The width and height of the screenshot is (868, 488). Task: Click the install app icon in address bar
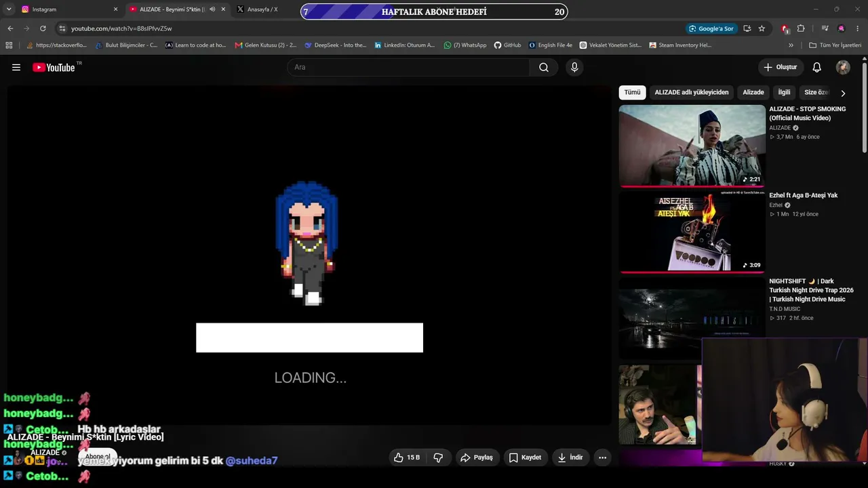(x=747, y=28)
